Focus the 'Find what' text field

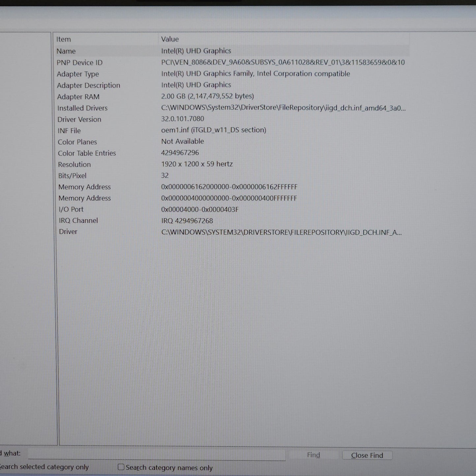(x=156, y=454)
